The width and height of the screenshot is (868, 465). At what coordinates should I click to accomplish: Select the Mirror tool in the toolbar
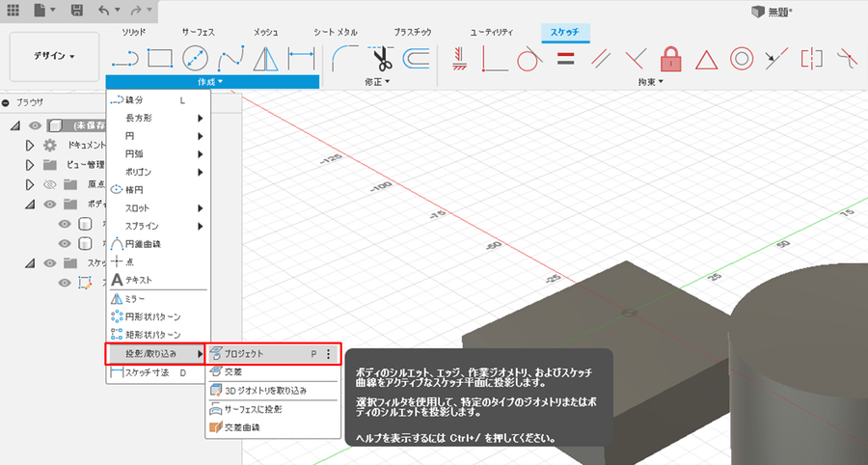tap(266, 59)
